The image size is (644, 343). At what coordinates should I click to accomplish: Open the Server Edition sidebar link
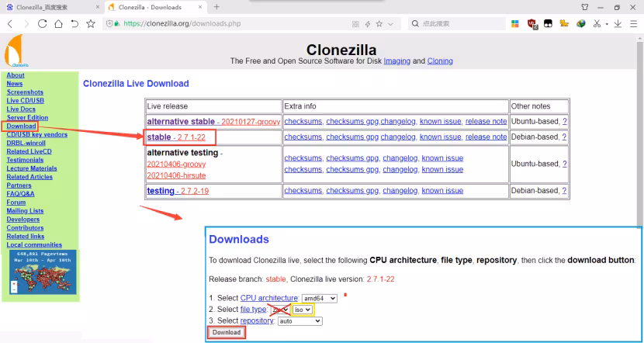(27, 117)
